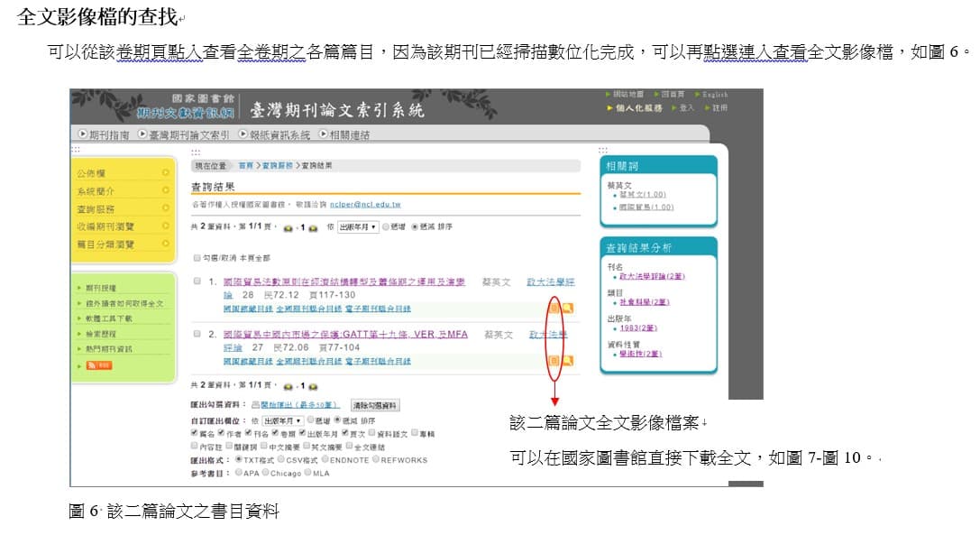Click magnifier detail icon for article 1
980x535 pixels.
[x=567, y=308]
